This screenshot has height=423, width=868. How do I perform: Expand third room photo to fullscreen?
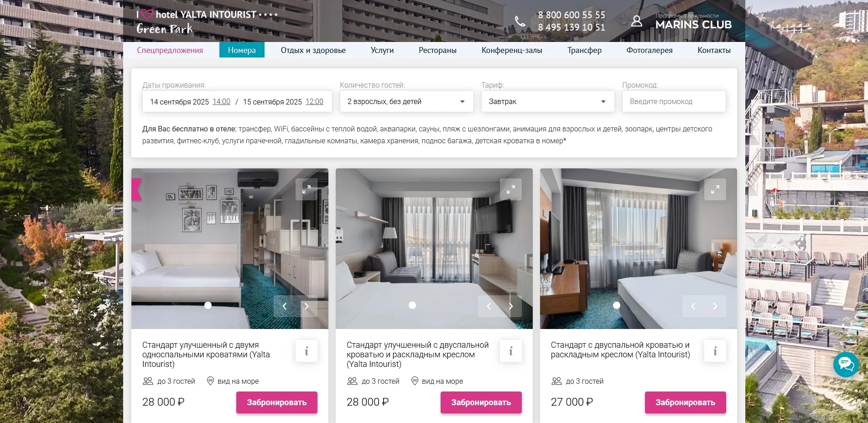point(715,189)
